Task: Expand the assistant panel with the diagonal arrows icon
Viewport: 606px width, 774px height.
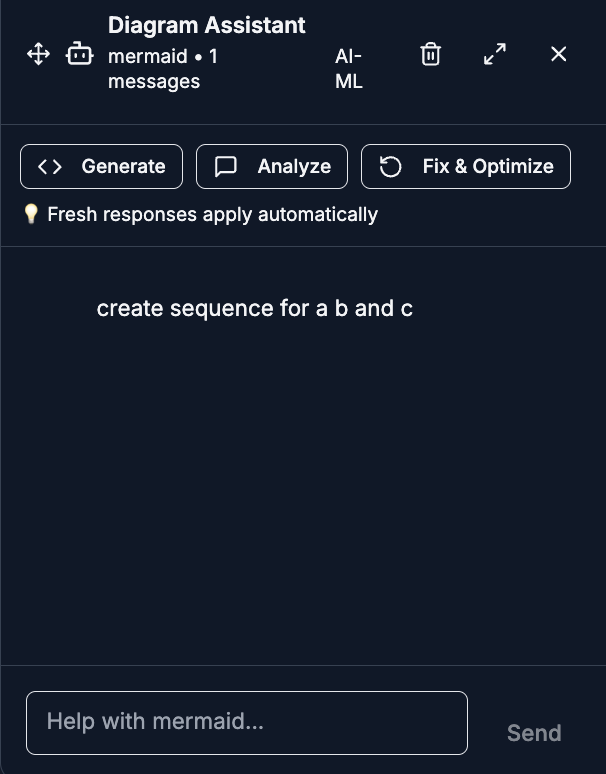Action: pos(495,54)
